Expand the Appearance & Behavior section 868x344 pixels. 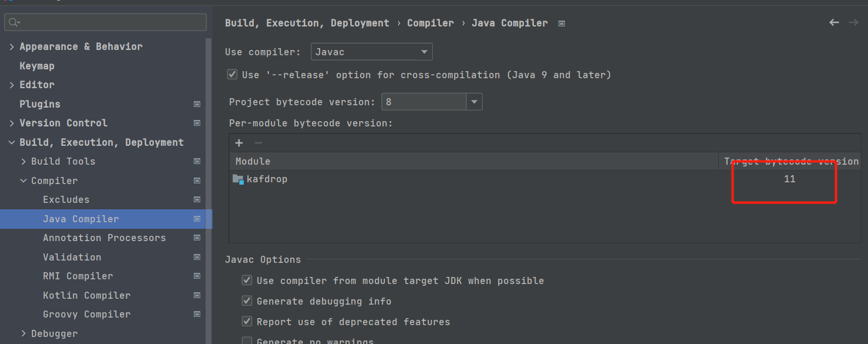pyautogui.click(x=12, y=46)
